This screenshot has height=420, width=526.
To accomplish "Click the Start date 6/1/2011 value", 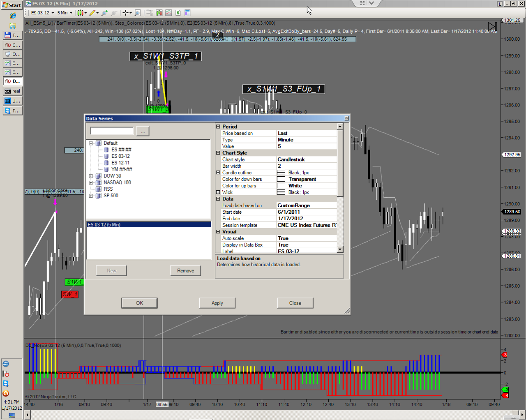I will (307, 212).
